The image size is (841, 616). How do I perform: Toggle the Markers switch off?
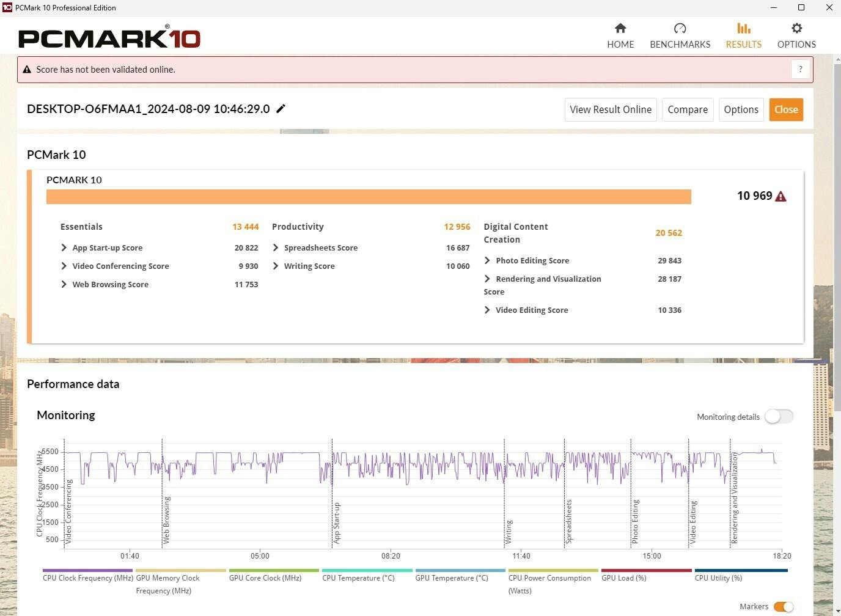(x=784, y=606)
